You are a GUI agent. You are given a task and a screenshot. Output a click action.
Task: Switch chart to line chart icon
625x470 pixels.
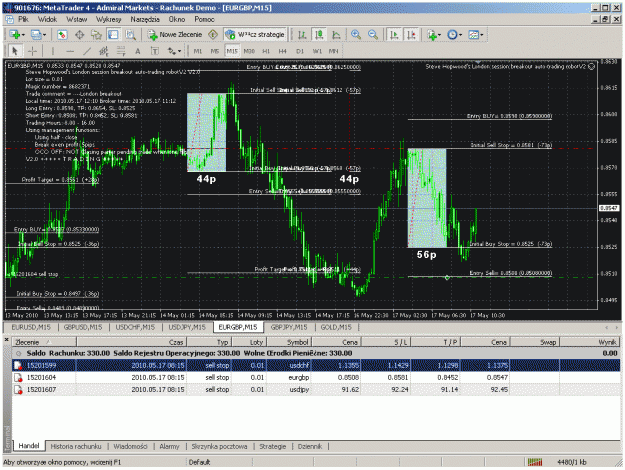[336, 35]
